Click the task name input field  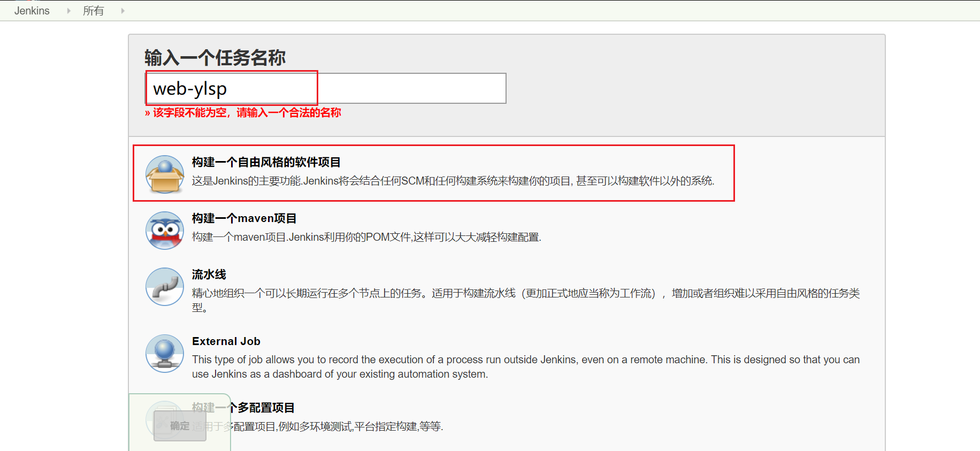point(326,88)
